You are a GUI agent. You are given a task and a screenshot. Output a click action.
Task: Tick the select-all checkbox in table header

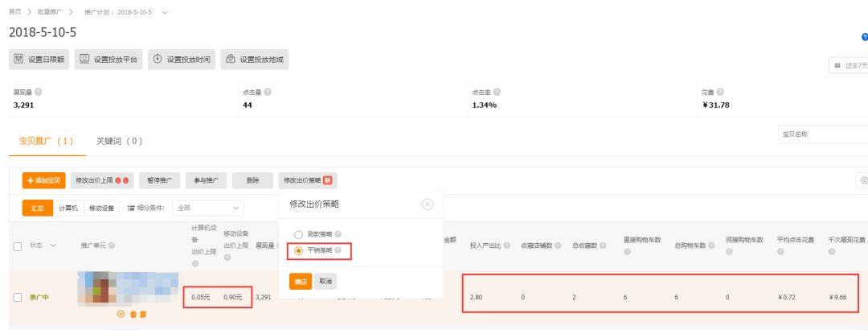tap(18, 245)
